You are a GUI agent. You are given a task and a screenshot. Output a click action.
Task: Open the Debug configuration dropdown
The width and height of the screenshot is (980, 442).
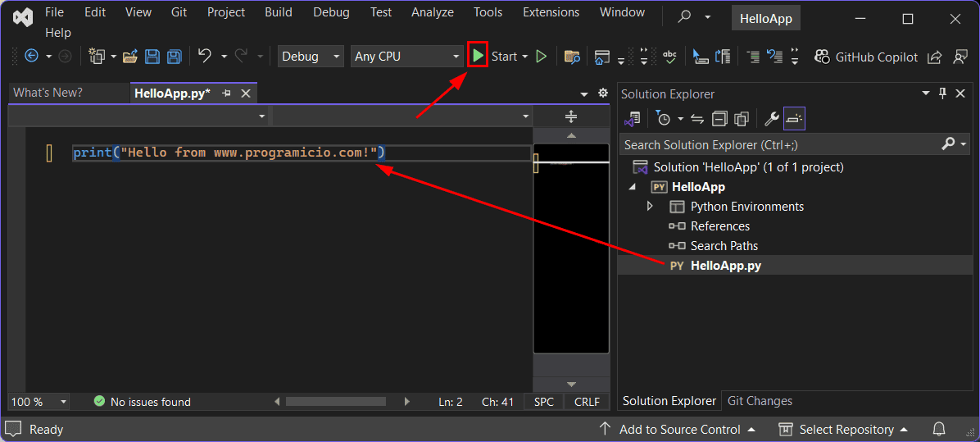click(x=311, y=57)
